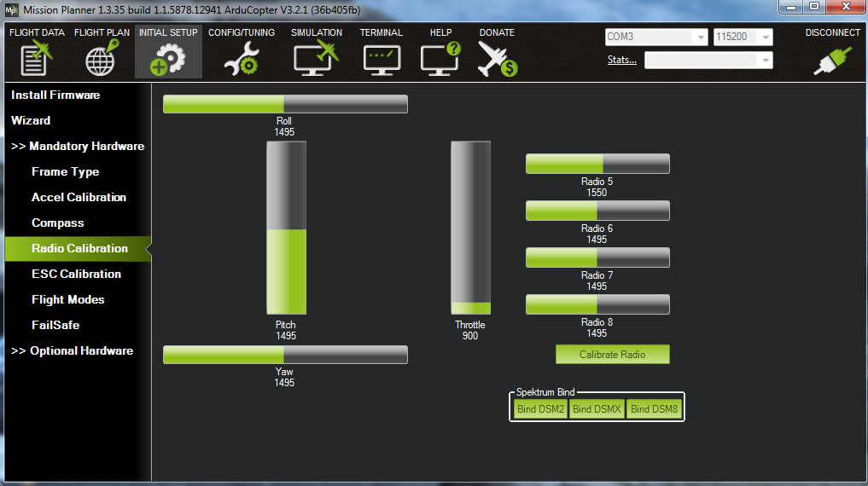This screenshot has height=486, width=868.
Task: Maximize the Mission Planner window
Action: coord(813,6)
